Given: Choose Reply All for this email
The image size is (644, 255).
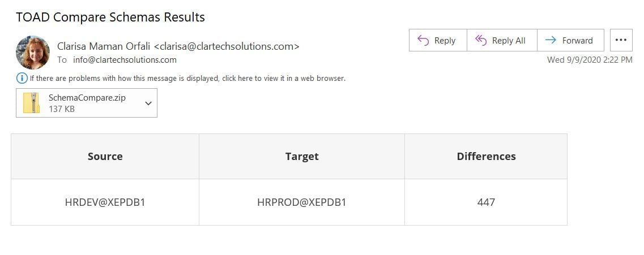Looking at the screenshot, I should pyautogui.click(x=502, y=40).
